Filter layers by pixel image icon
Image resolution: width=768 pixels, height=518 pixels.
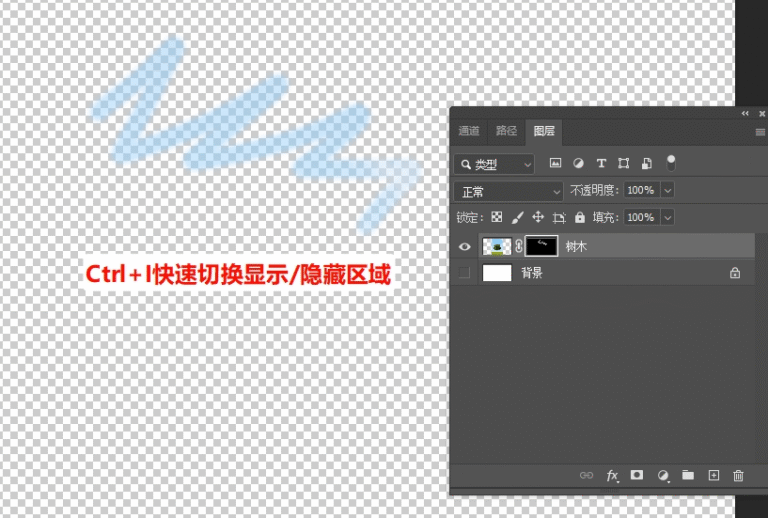click(555, 163)
